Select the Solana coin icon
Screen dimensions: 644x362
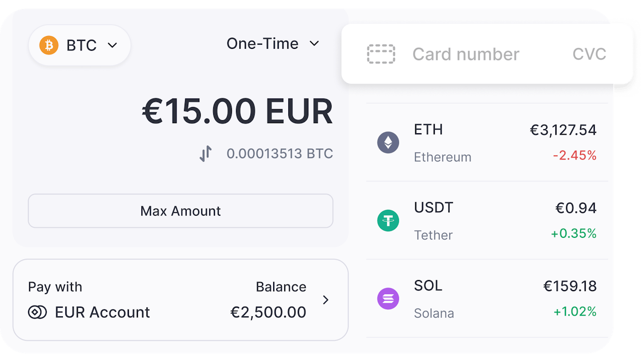coord(388,299)
